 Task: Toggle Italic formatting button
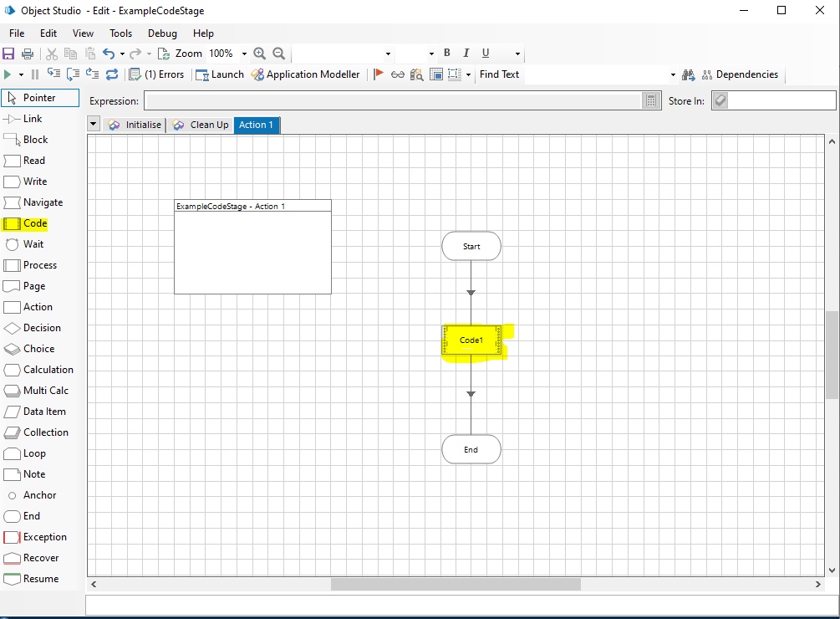[466, 53]
